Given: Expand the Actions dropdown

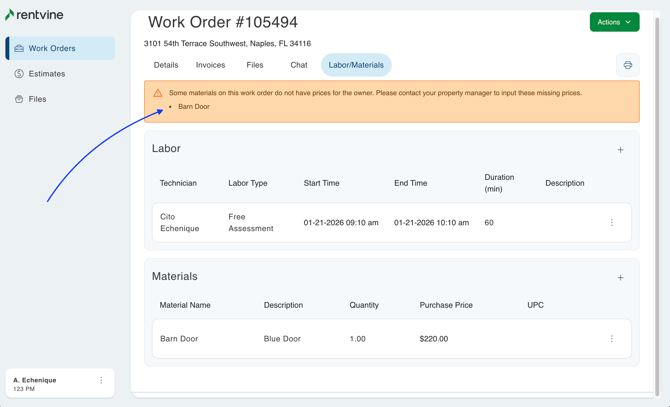Looking at the screenshot, I should point(614,22).
